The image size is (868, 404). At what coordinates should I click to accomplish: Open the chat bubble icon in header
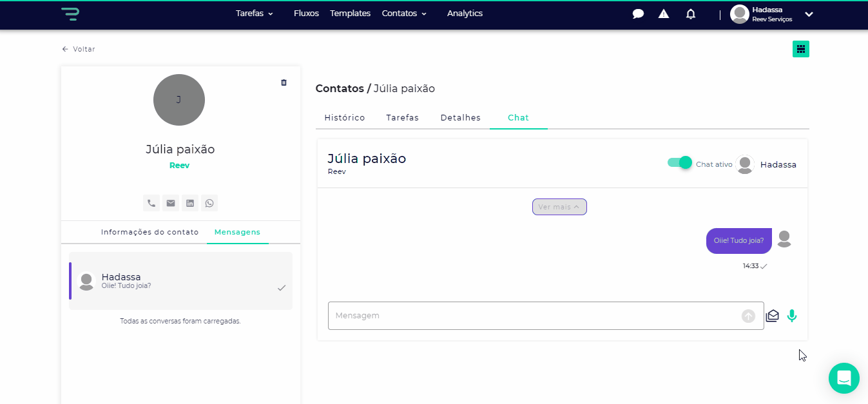point(638,14)
